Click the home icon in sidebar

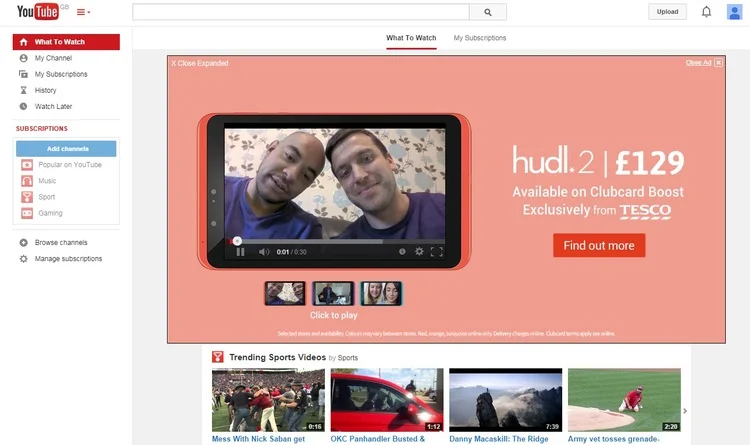(x=23, y=42)
